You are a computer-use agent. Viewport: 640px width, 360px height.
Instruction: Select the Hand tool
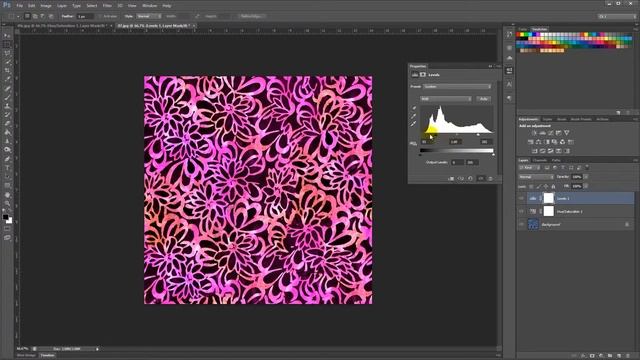pyautogui.click(x=7, y=195)
